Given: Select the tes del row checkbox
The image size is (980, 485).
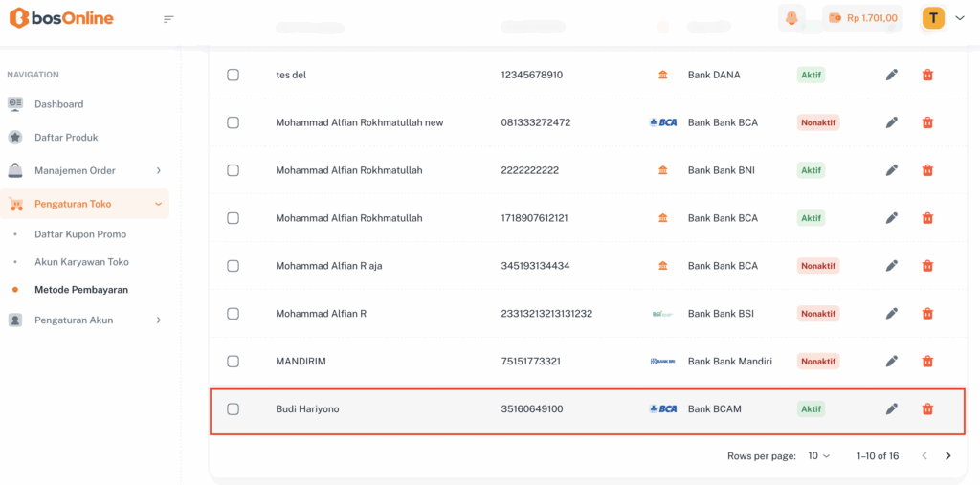Looking at the screenshot, I should [x=233, y=75].
